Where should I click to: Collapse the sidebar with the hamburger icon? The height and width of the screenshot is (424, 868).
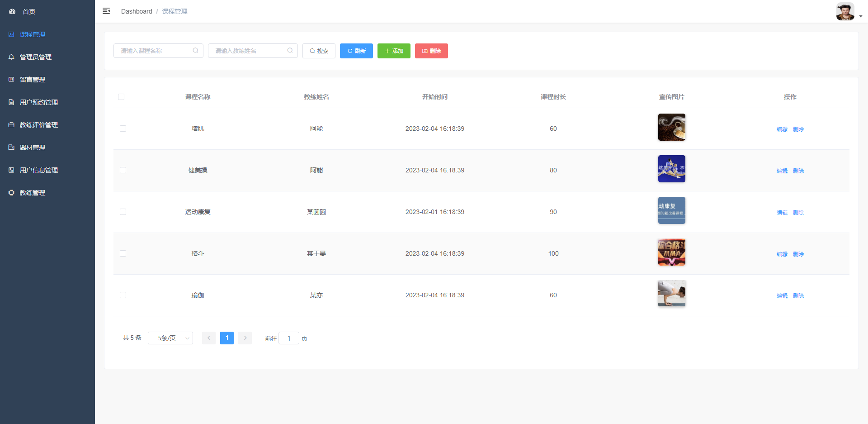(106, 11)
